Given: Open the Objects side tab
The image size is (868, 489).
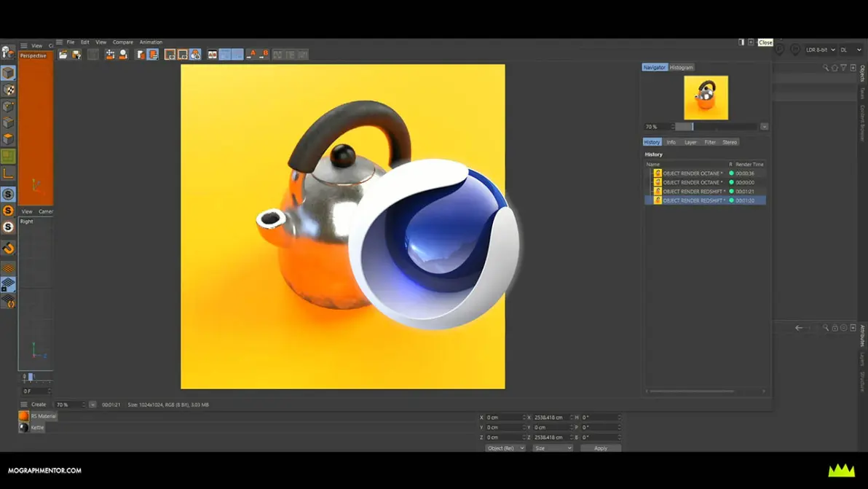Looking at the screenshot, I should 862,73.
